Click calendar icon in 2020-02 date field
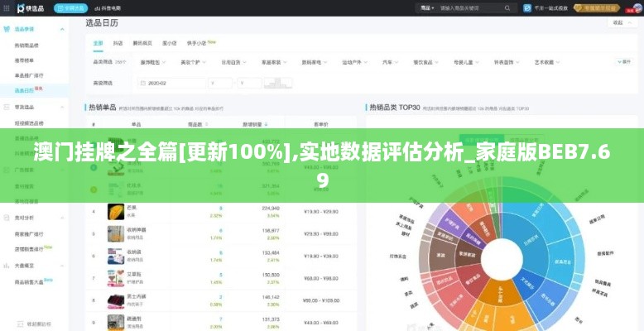Viewport: 644px width, 331px height. point(143,83)
